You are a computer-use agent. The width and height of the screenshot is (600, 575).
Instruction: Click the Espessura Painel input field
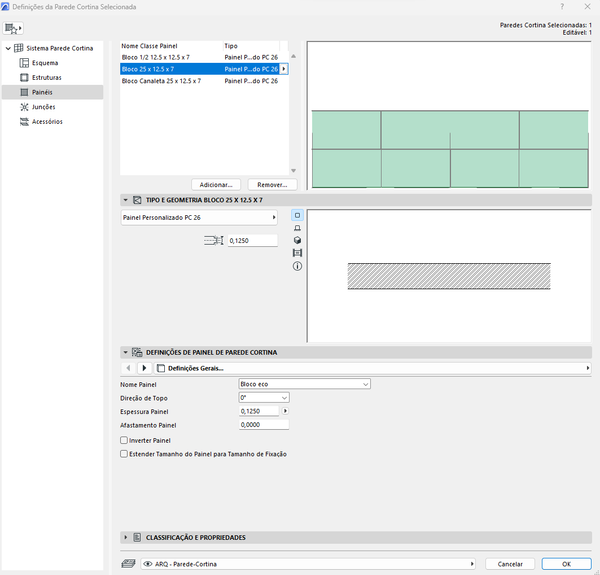259,411
